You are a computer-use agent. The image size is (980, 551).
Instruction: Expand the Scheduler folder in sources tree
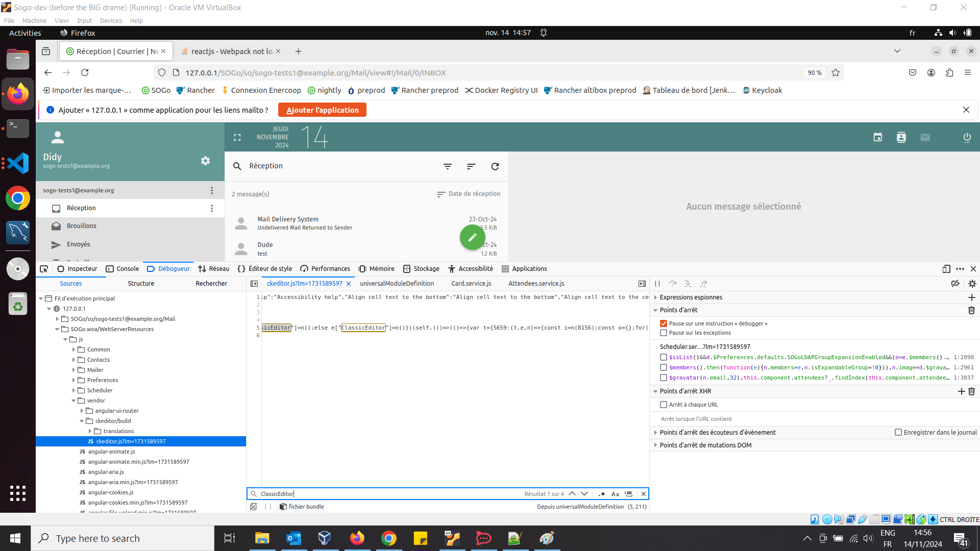coord(73,390)
